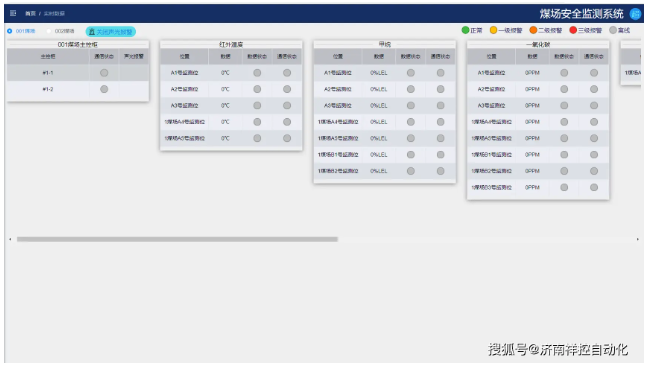The width and height of the screenshot is (652, 372).
Task: Click 甲烷 A3 data status indicator
Action: pyautogui.click(x=411, y=106)
